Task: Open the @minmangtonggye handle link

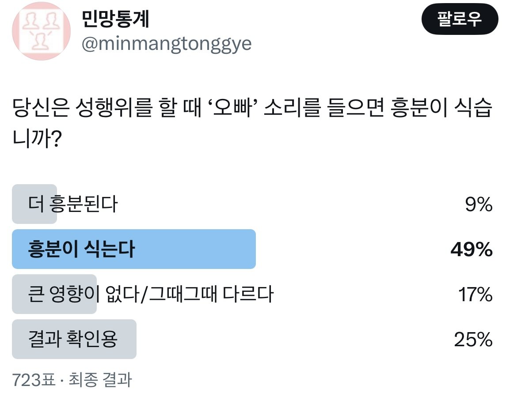Action: (167, 44)
